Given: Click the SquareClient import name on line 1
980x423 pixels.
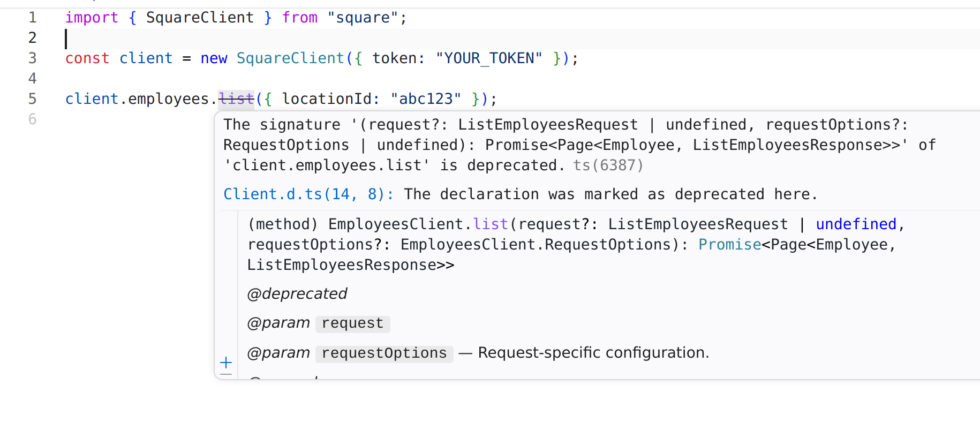Looking at the screenshot, I should coord(200,18).
